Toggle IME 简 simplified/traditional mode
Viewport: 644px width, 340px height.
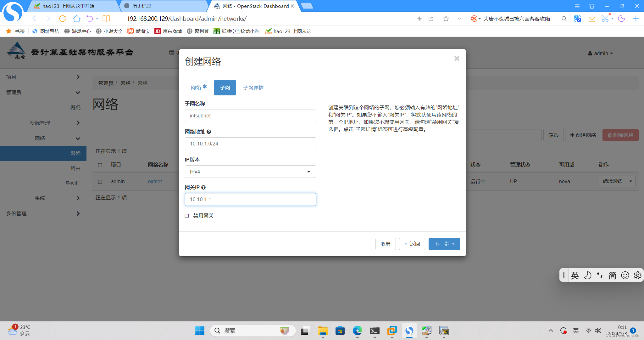point(612,275)
